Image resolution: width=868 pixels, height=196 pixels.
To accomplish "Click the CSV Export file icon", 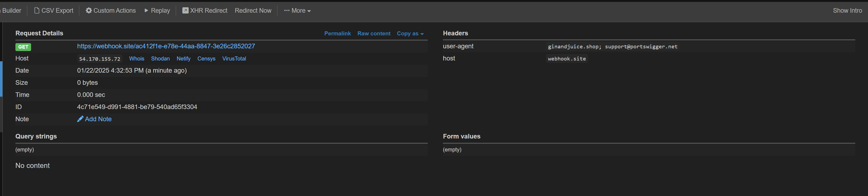I will [37, 11].
